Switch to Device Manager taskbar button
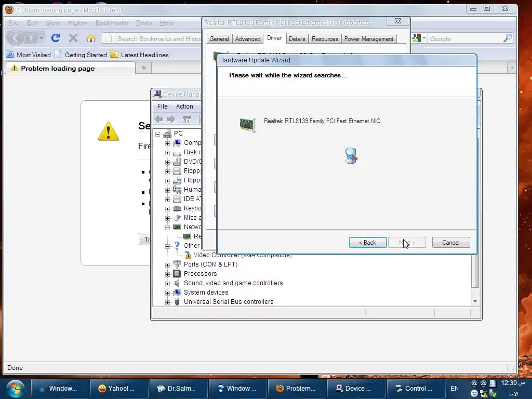Viewport: 532px width, 399px height. click(356, 389)
